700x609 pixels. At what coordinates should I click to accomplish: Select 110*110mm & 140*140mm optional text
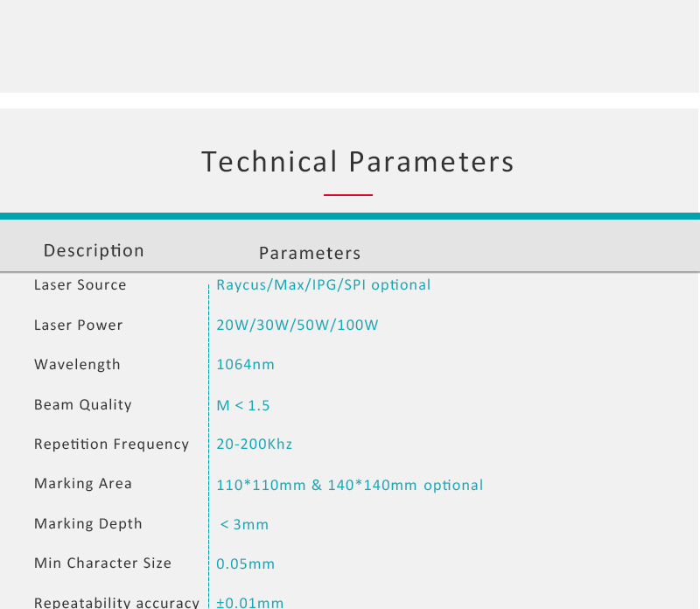pyautogui.click(x=349, y=485)
